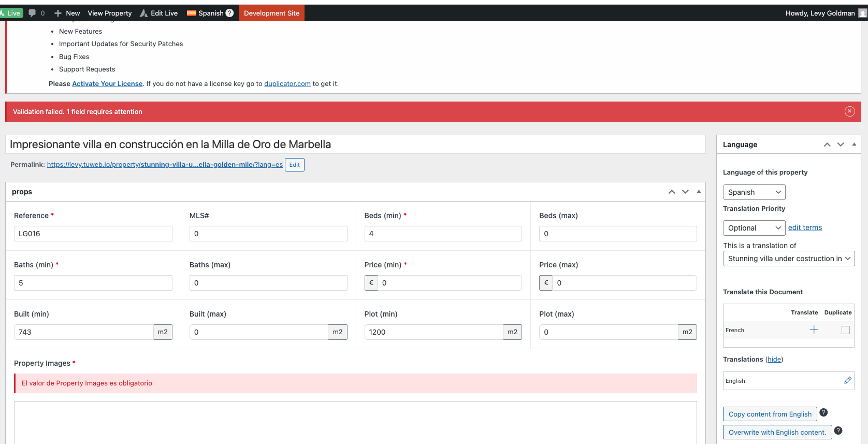Open help for Copy content from English

[823, 412]
